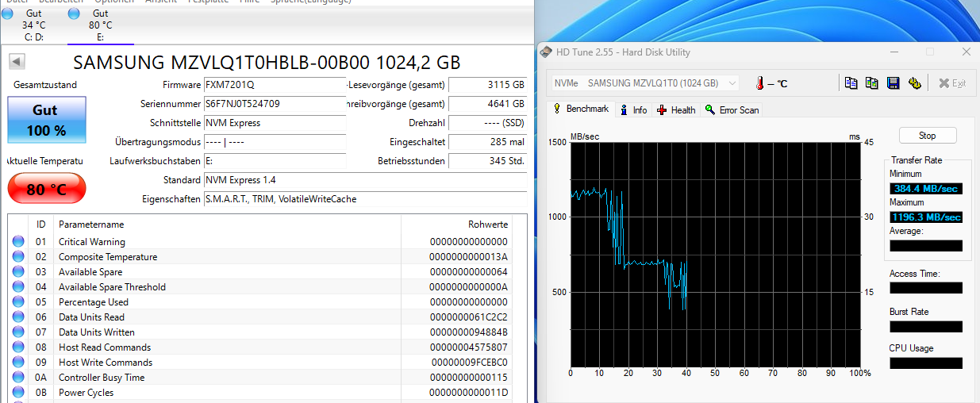Click raw value 00000004575807
Screen dimensions: 980x403
(x=468, y=347)
